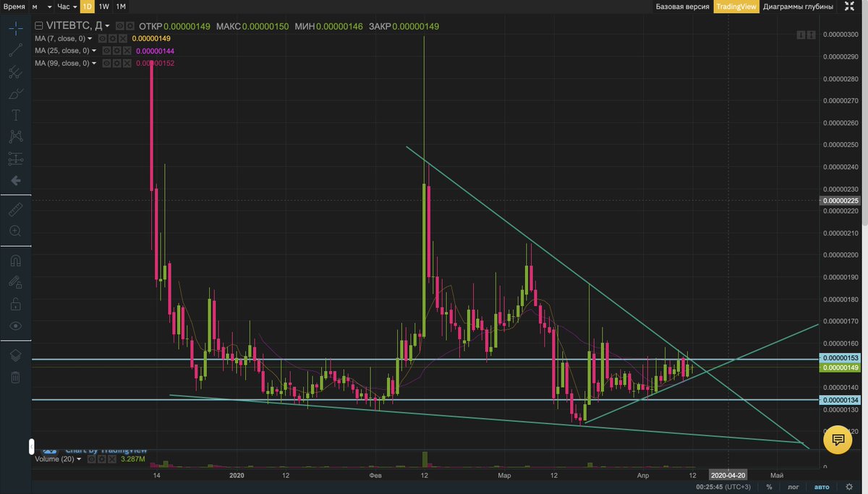Expand the MA (99, close, 0) dropdown

(x=95, y=63)
